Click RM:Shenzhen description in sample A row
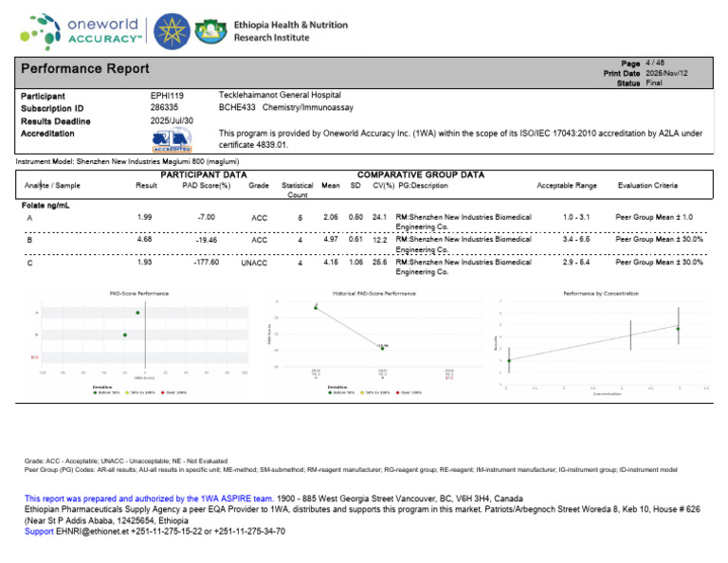728x563 pixels. click(464, 222)
